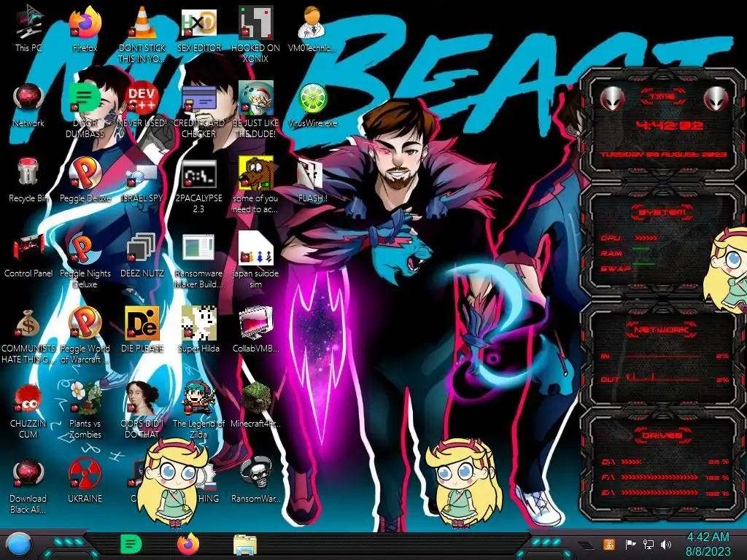Select the HxD hex editor shortcut
This screenshot has height=560, width=747.
[199, 23]
